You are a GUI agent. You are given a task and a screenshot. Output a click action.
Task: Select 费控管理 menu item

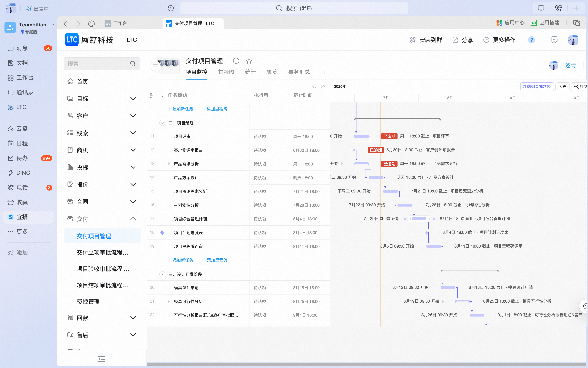click(88, 302)
